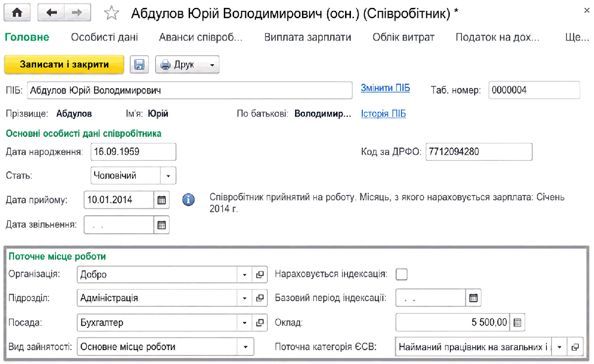
Task: Click the Організація field showing Добро
Action: [157, 274]
